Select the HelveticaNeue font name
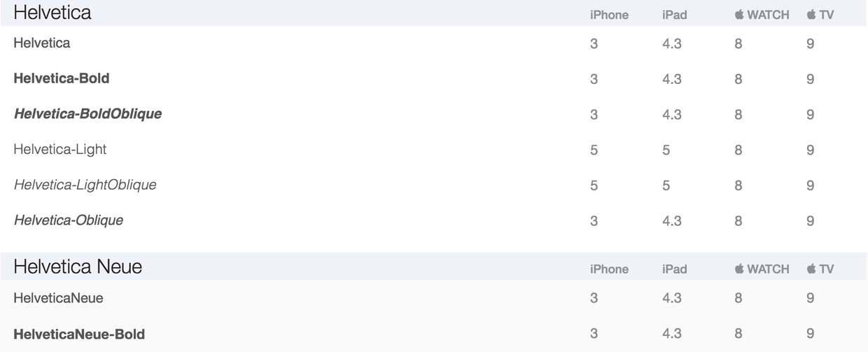The height and width of the screenshot is (352, 868). tap(58, 298)
